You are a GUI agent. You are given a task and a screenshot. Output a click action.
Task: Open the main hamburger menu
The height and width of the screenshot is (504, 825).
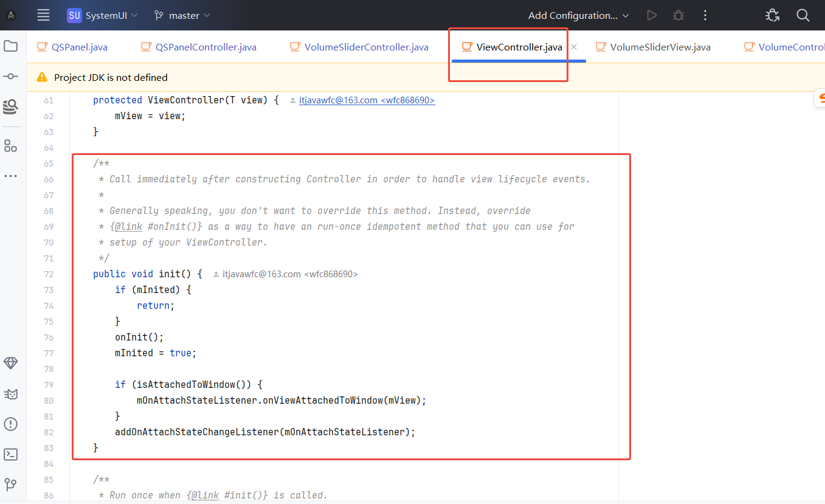43,15
